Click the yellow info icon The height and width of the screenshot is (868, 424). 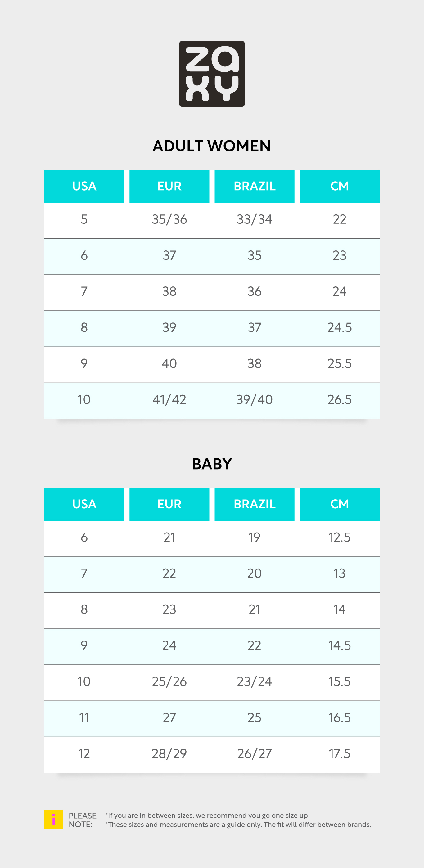click(x=54, y=819)
